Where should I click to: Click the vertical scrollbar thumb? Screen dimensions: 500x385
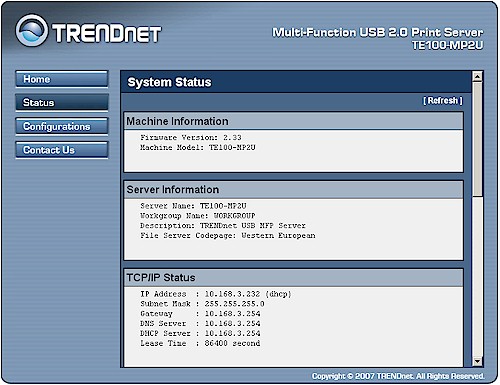[478, 139]
